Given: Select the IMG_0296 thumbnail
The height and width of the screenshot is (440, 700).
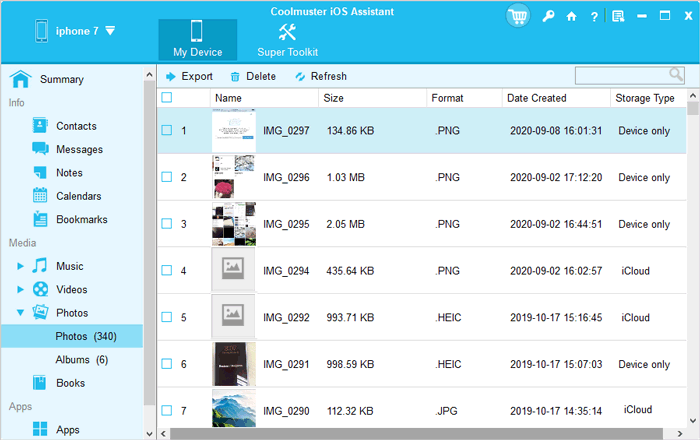Looking at the screenshot, I should click(234, 177).
